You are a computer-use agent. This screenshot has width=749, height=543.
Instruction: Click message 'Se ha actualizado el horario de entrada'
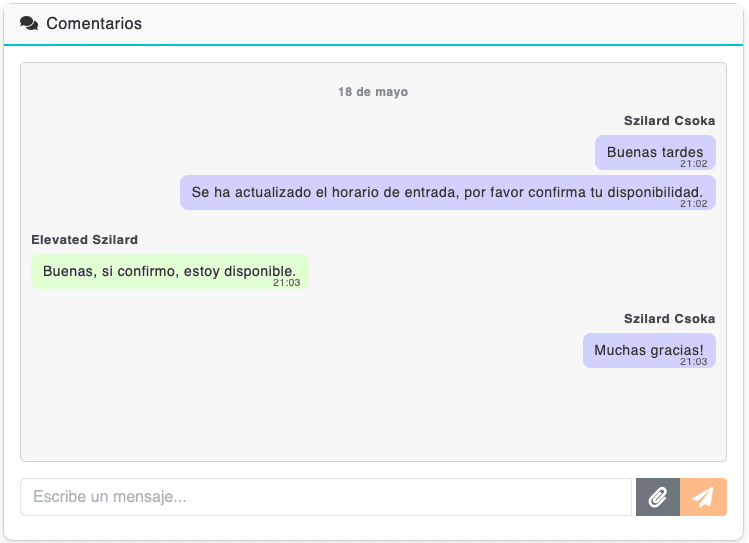pyautogui.click(x=448, y=192)
